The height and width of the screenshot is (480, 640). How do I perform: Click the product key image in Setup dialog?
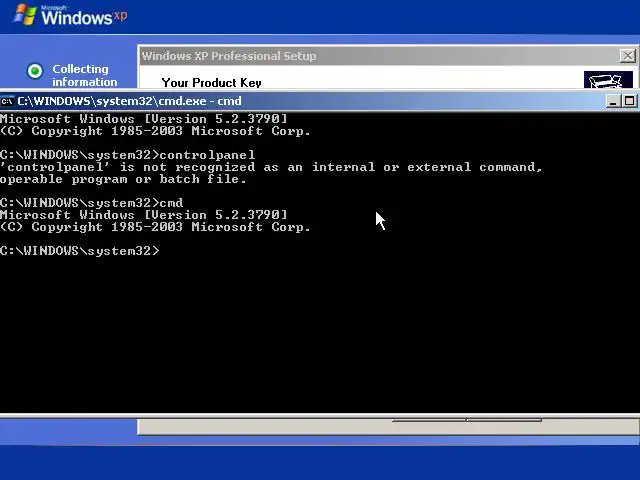(608, 80)
